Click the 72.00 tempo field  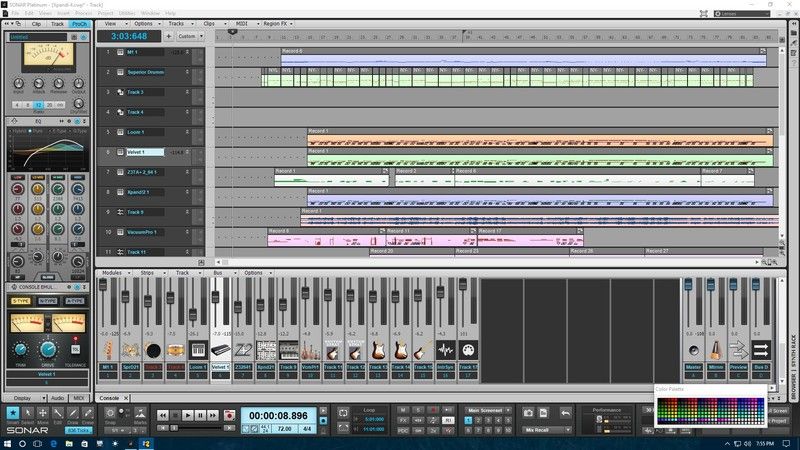pos(284,429)
